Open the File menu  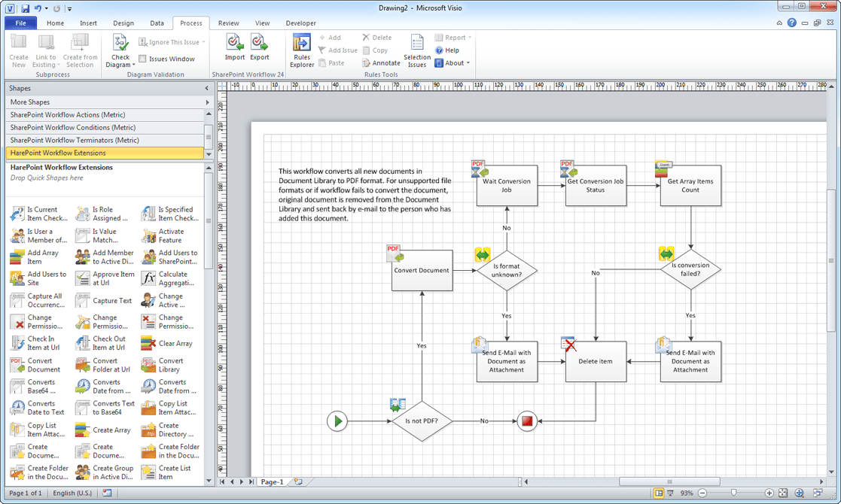pyautogui.click(x=20, y=23)
